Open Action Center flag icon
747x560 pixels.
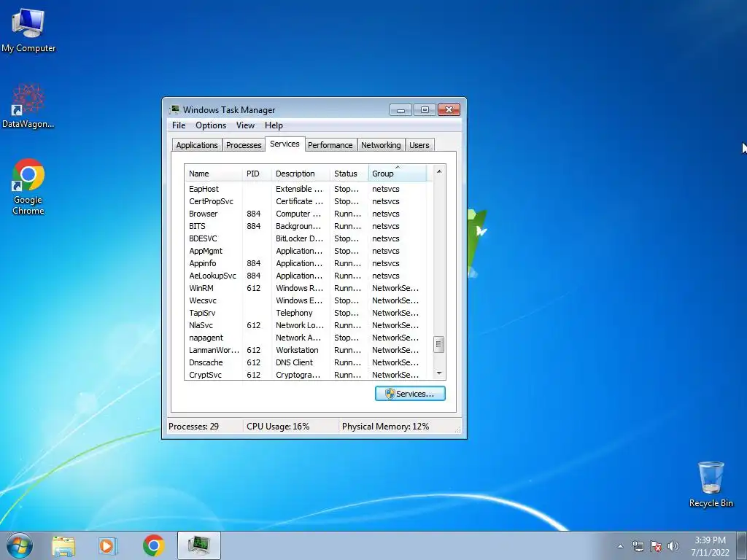pyautogui.click(x=656, y=546)
